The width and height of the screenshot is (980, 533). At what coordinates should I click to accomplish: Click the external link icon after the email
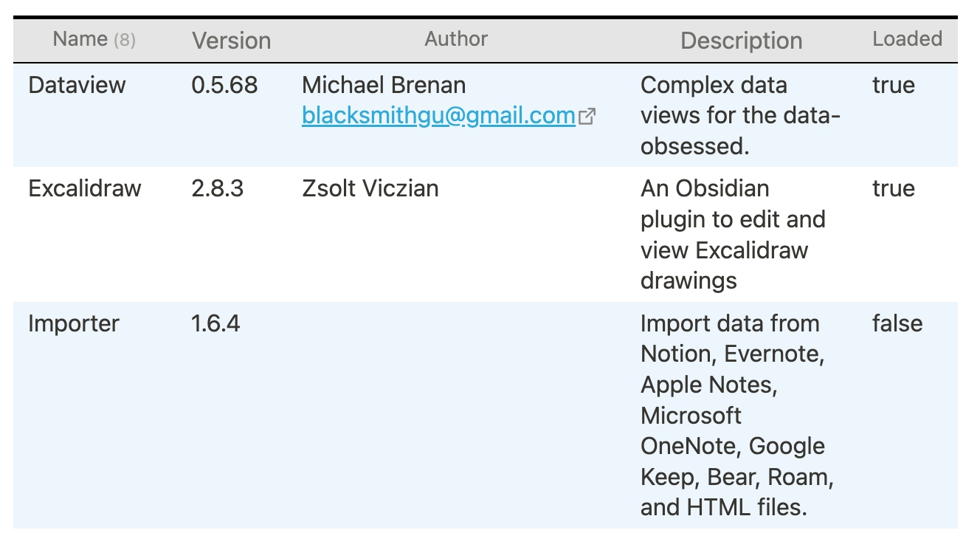tap(587, 116)
